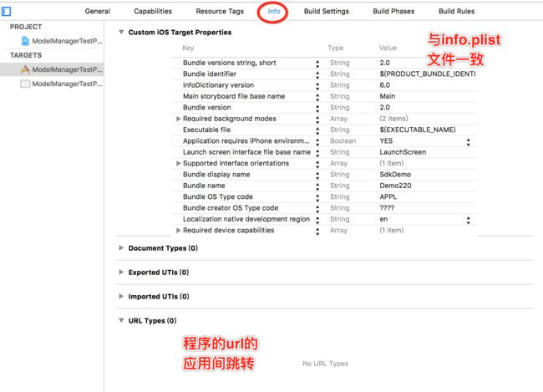Click the '(2 items)' value of background modes

[x=393, y=119]
